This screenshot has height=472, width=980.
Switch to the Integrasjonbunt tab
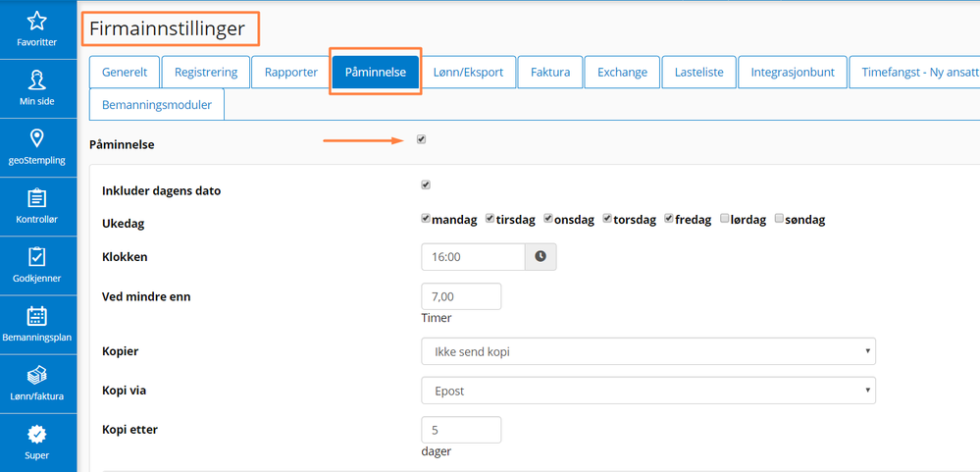pyautogui.click(x=793, y=72)
